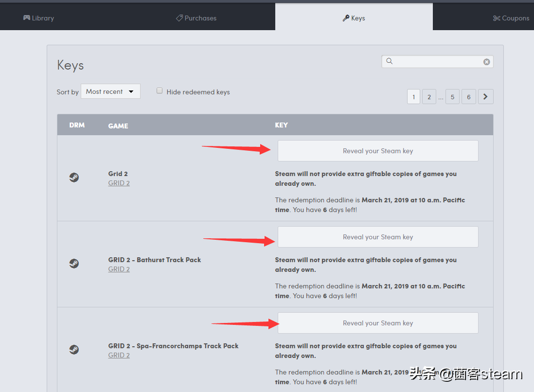Click the Steam icon beside Grid 2
534x392 pixels.
(x=74, y=178)
